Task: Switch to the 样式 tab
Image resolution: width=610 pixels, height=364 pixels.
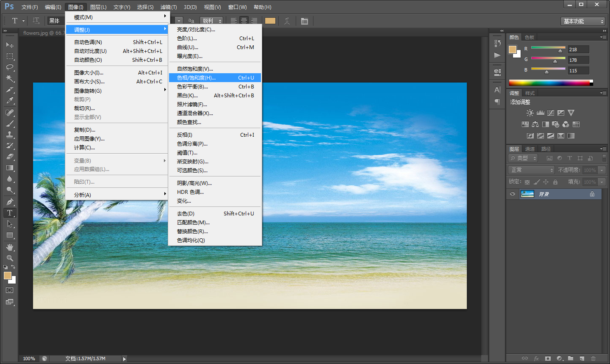Action: (530, 93)
